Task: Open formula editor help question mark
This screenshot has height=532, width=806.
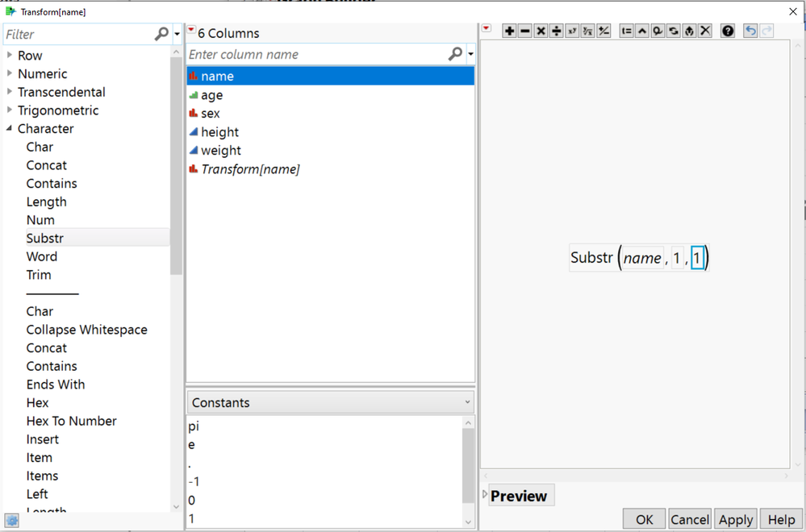Action: coord(728,31)
